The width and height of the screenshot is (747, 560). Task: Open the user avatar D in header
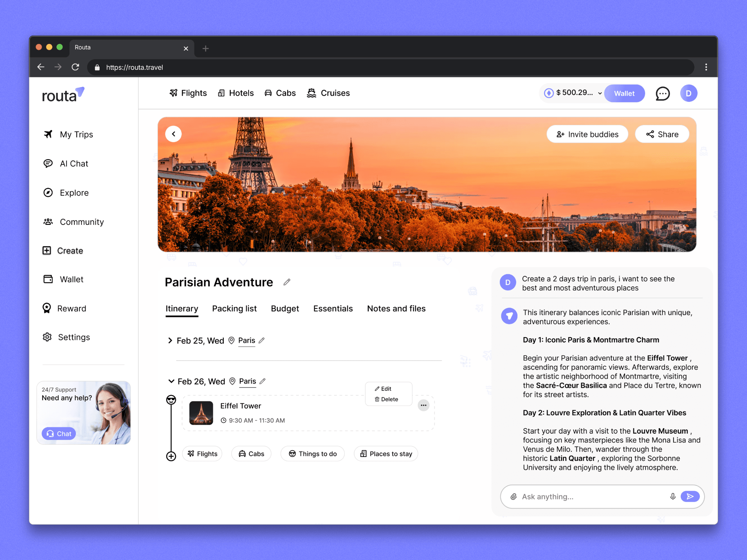tap(689, 93)
